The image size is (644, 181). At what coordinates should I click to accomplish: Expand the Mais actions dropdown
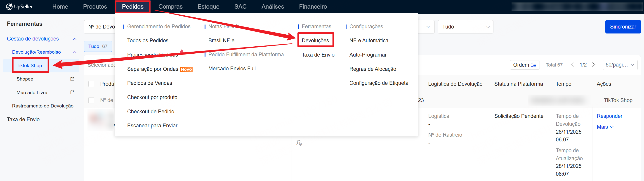click(605, 127)
